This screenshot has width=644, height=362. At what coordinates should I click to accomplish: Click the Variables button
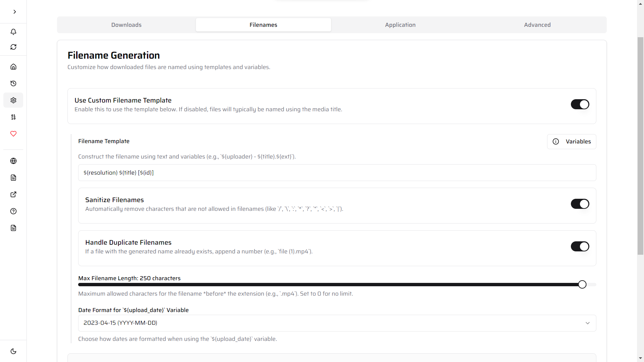point(572,141)
